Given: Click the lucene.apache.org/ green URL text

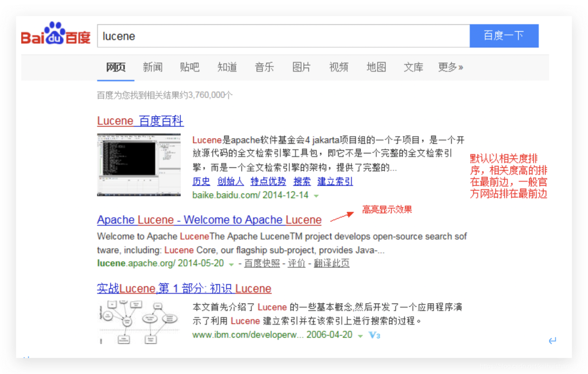Looking at the screenshot, I should click(136, 263).
